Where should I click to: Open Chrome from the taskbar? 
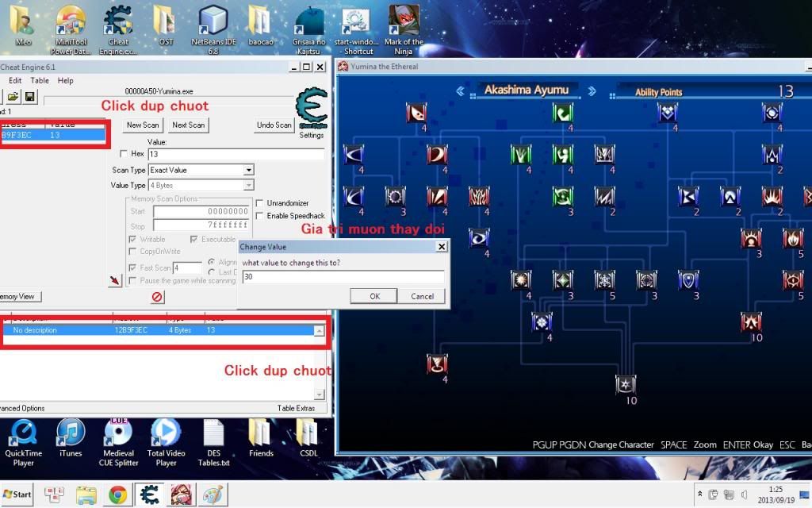(x=117, y=495)
